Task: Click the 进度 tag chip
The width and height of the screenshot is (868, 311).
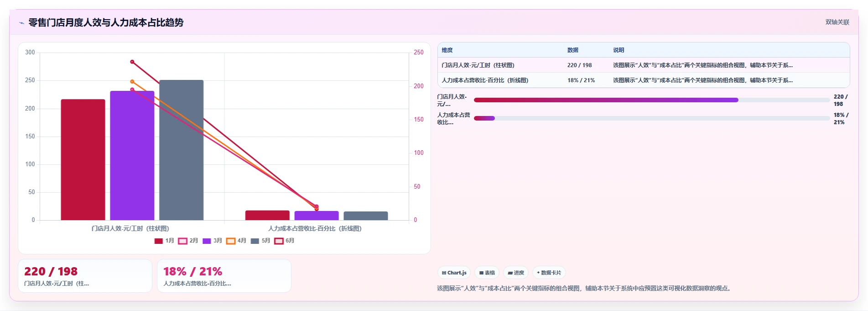Action: tap(516, 273)
